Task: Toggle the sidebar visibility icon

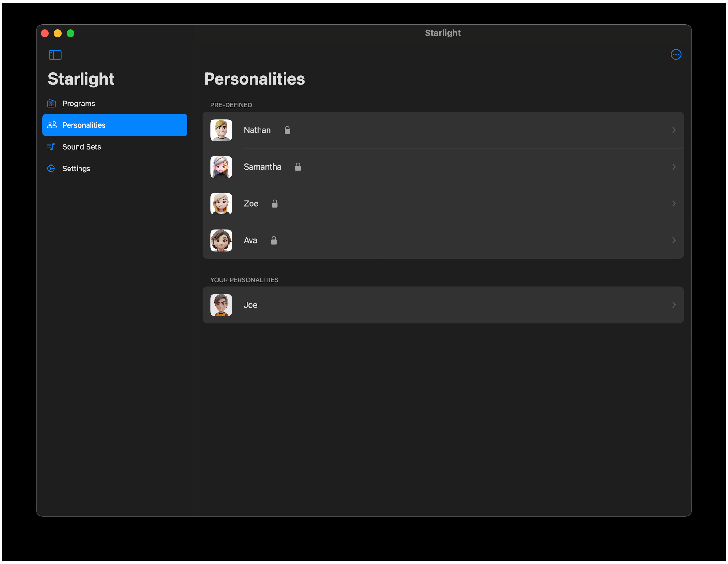Action: [55, 55]
